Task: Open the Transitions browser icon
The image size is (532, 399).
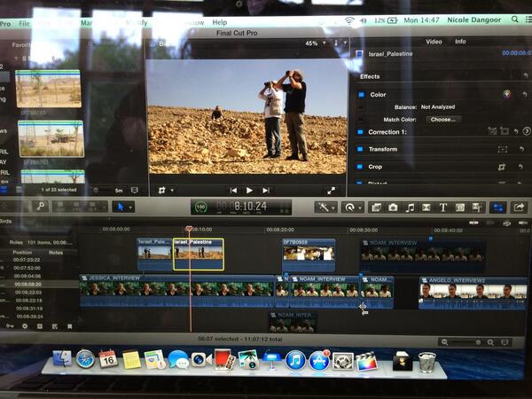Action: pyautogui.click(x=426, y=207)
